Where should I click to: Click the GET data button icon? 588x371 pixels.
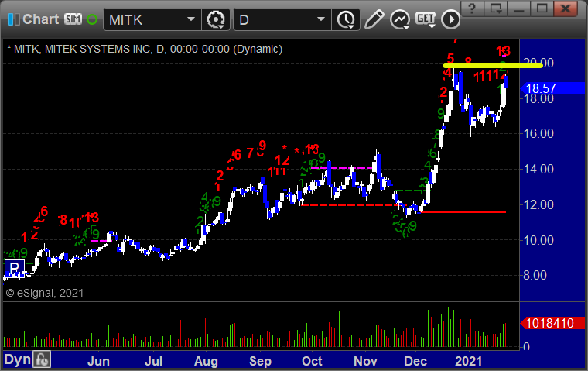coord(426,19)
